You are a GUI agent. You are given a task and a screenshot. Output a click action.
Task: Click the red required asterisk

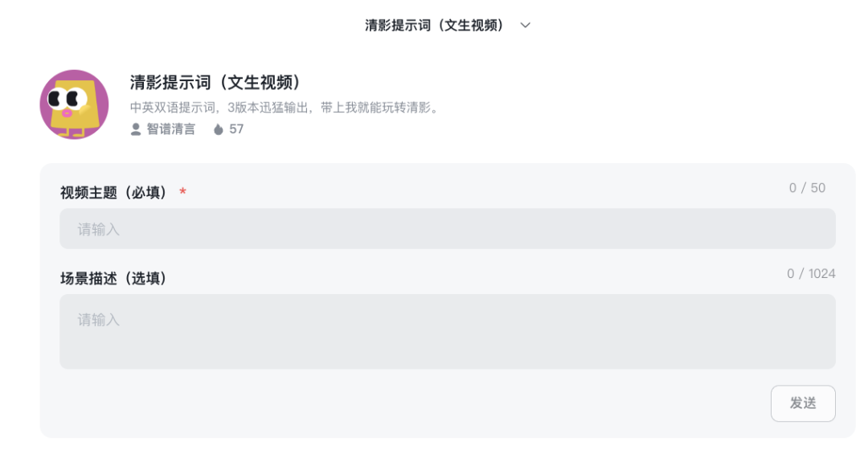182,191
